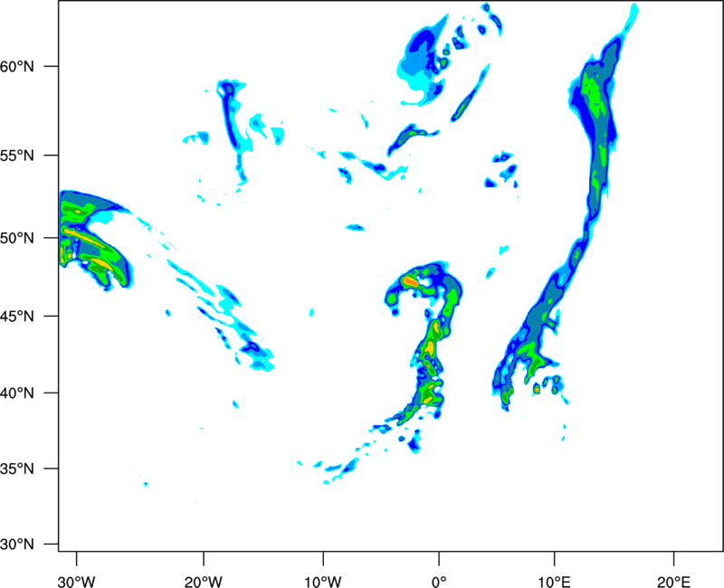Viewport: 724px width, 588px height.
Task: Click the 20°W longitude label
Action: [x=203, y=582]
